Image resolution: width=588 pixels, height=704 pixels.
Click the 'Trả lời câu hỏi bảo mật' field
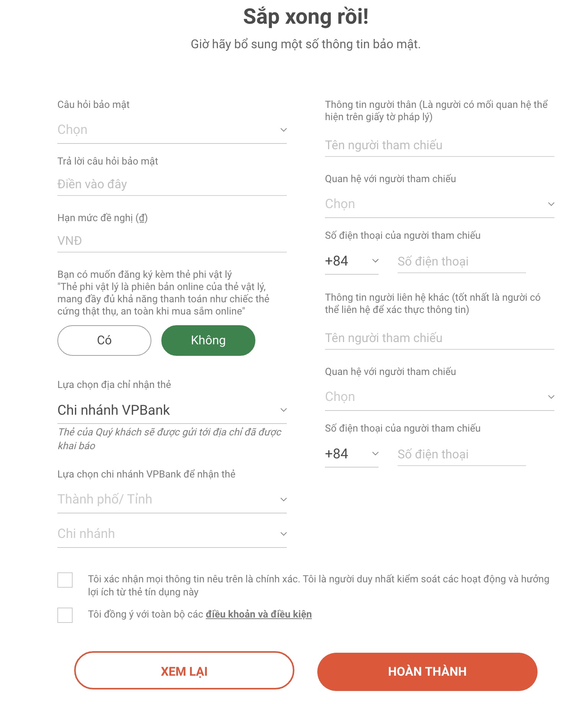(x=172, y=184)
